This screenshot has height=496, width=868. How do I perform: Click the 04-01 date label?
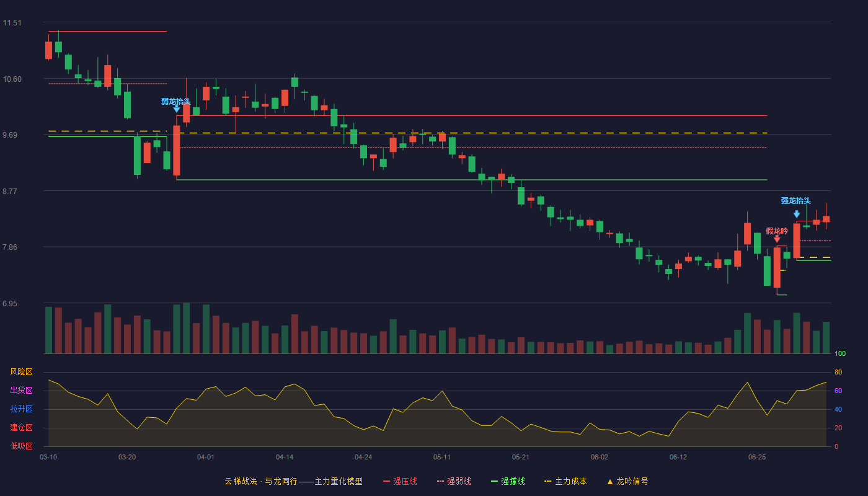tap(206, 457)
